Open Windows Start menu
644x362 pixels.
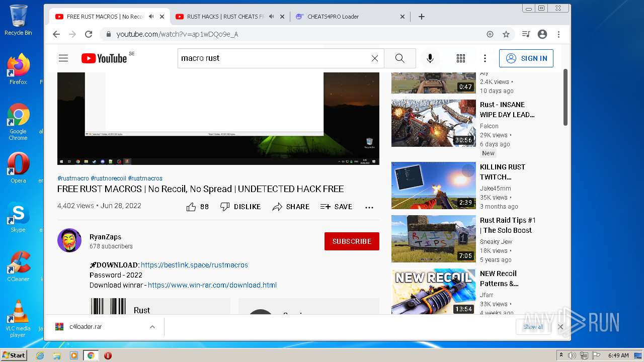[14, 355]
